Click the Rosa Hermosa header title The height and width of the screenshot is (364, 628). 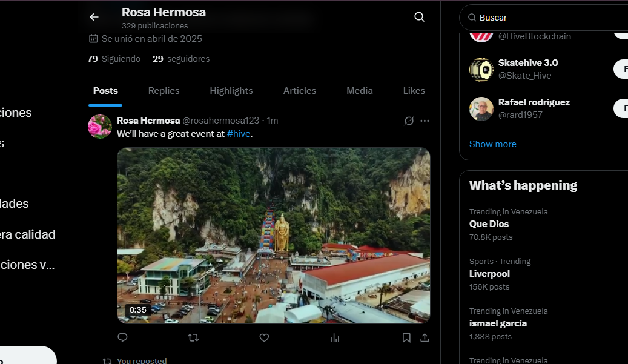164,12
